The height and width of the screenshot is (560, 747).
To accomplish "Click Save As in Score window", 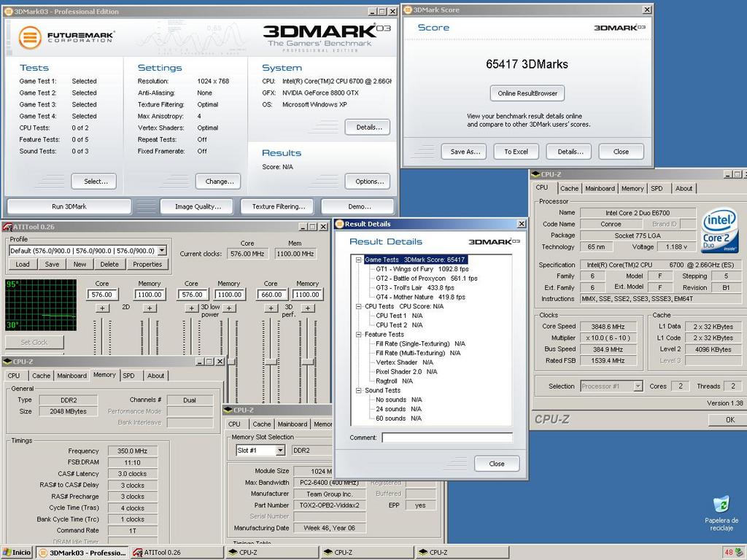I will 464,152.
